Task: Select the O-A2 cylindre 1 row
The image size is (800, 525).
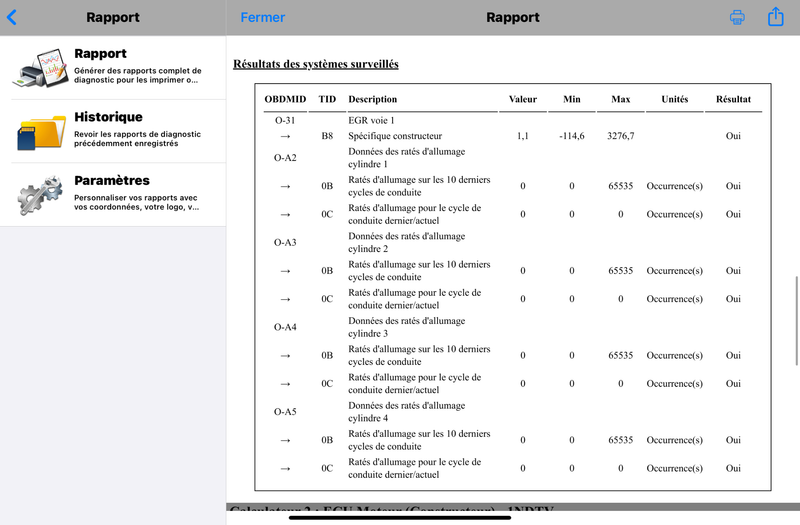Action: 512,158
